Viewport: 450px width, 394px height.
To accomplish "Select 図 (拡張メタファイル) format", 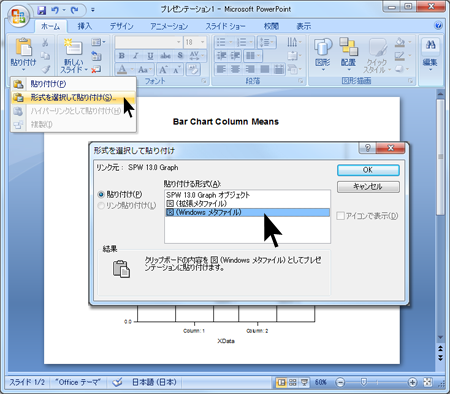I will tap(247, 204).
